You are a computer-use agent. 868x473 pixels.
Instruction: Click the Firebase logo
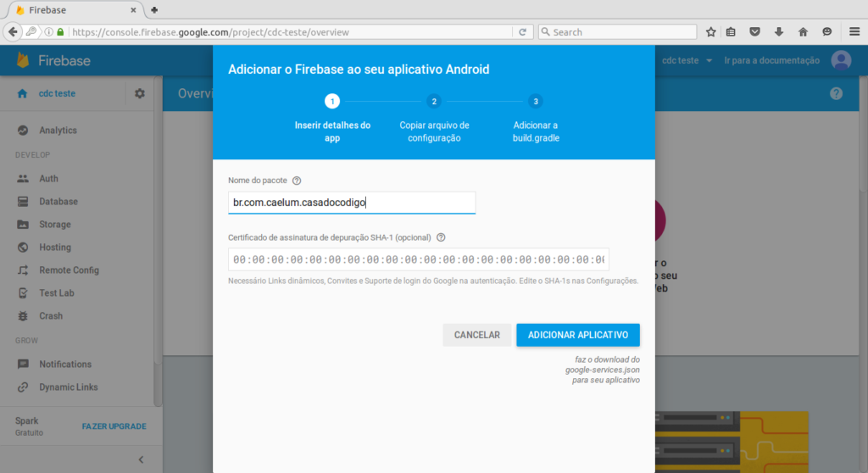pos(53,60)
